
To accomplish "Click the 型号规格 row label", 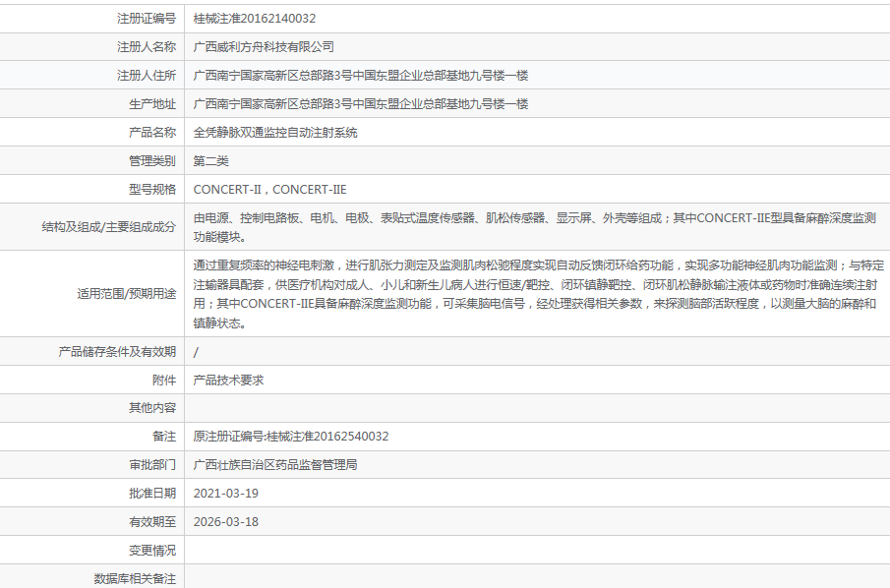I will click(152, 189).
